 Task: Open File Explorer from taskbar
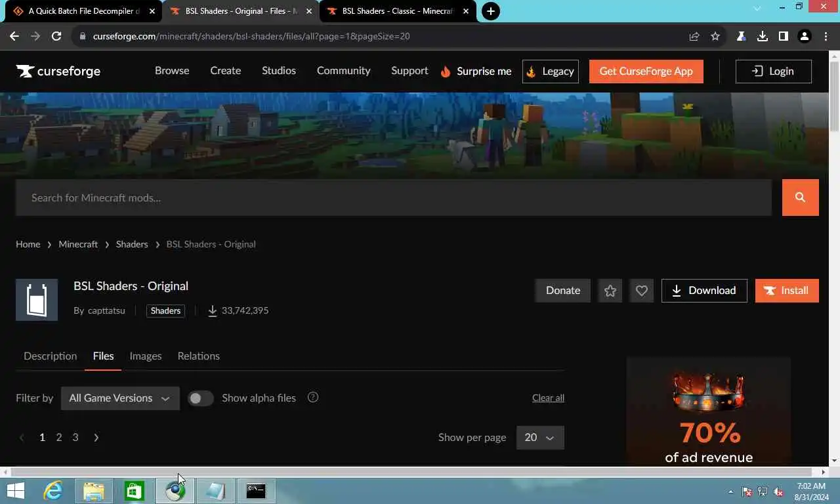click(x=93, y=491)
